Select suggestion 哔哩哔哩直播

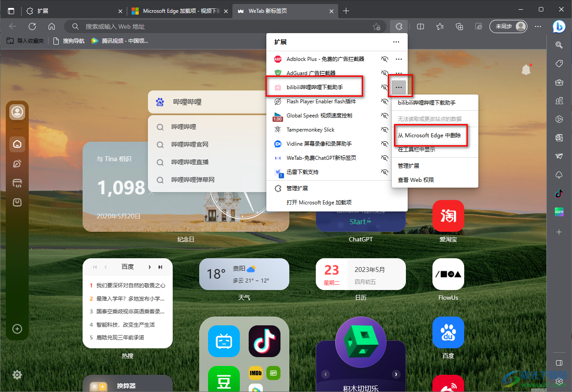tap(207, 162)
